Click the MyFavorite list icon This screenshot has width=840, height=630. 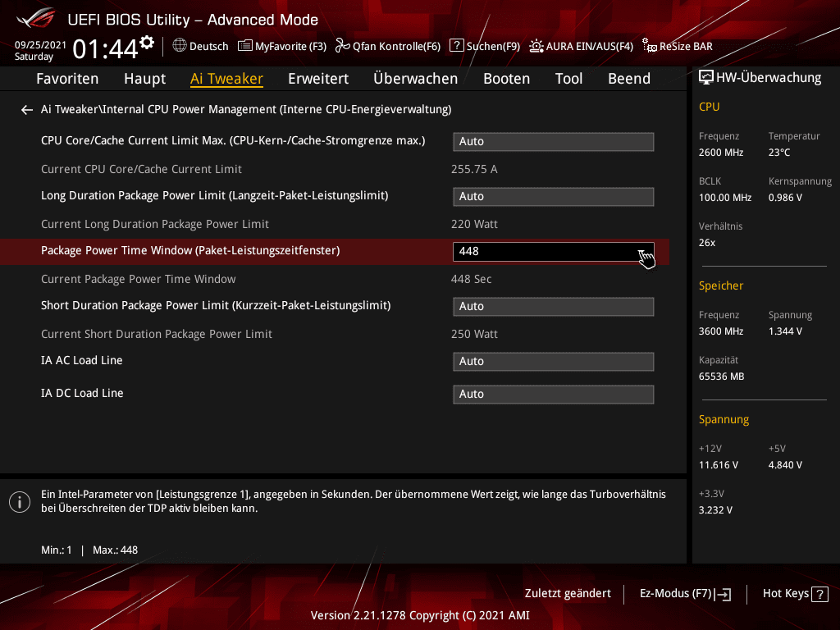click(x=244, y=46)
